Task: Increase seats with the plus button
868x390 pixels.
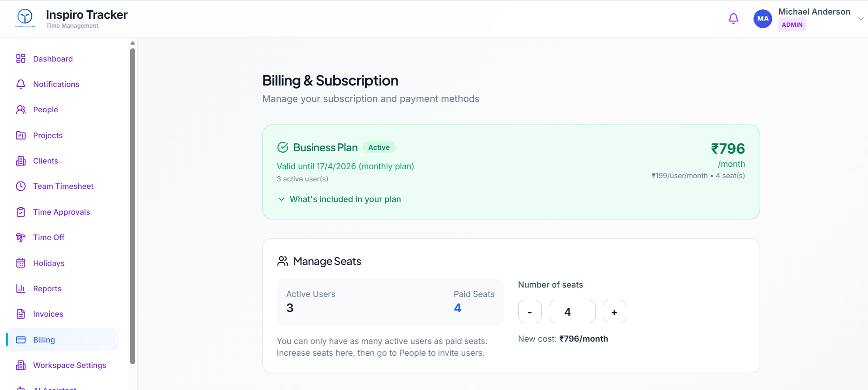Action: click(614, 312)
